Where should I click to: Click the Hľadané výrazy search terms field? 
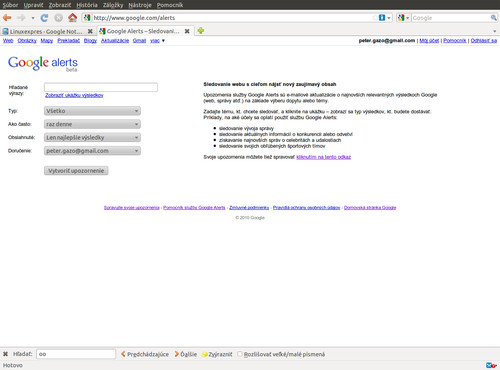101,87
